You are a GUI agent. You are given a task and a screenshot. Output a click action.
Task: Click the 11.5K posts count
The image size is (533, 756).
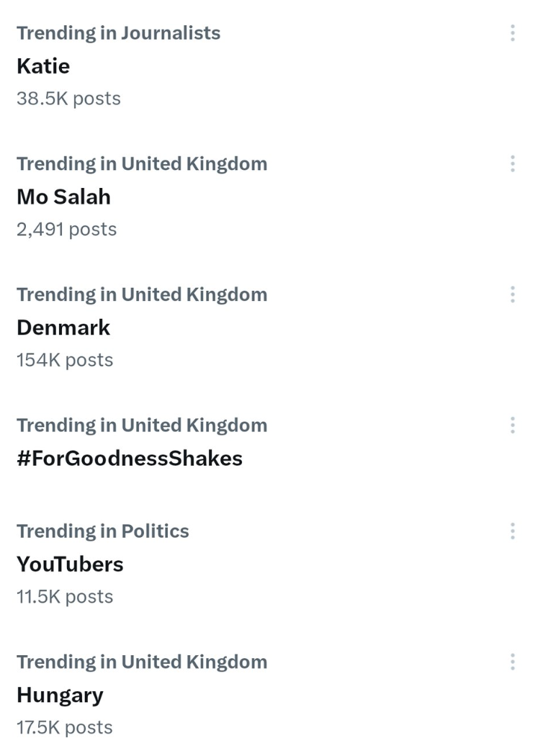point(65,597)
